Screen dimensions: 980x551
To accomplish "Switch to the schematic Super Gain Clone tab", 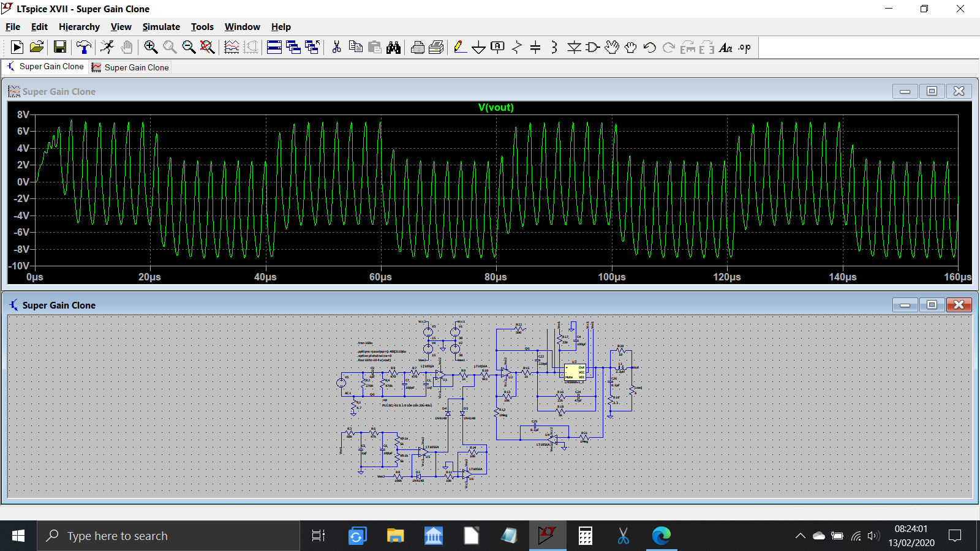I will click(45, 67).
